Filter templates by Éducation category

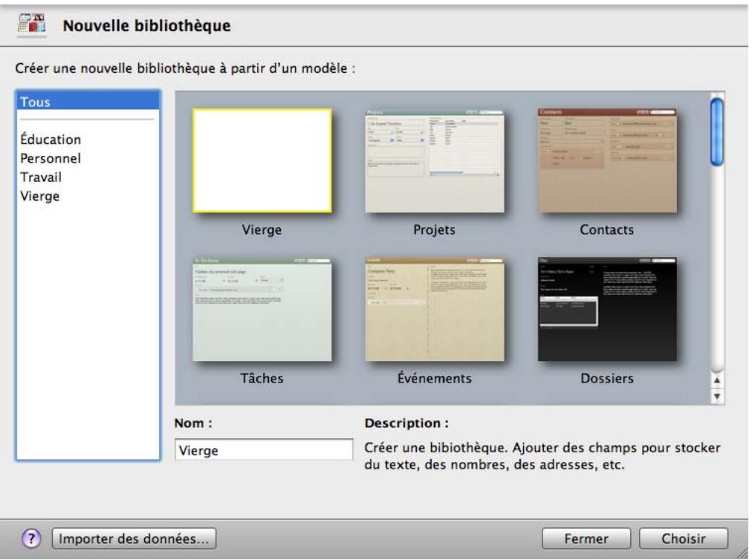point(51,140)
